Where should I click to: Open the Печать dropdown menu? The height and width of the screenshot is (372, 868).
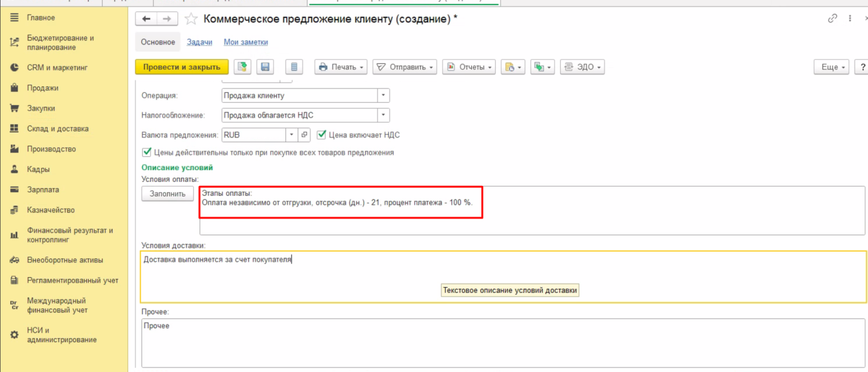tap(340, 67)
